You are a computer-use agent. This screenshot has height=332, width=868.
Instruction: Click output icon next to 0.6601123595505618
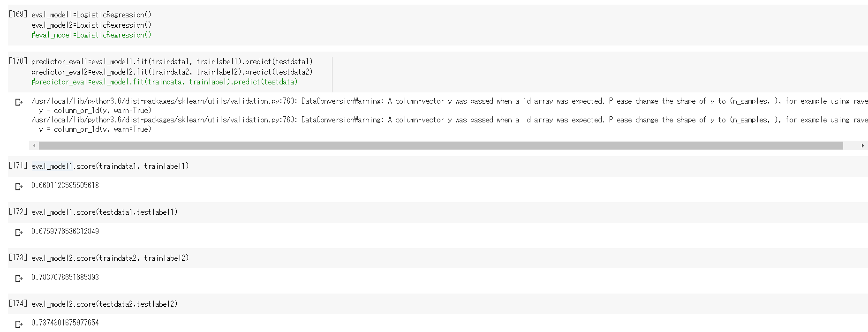pos(19,187)
